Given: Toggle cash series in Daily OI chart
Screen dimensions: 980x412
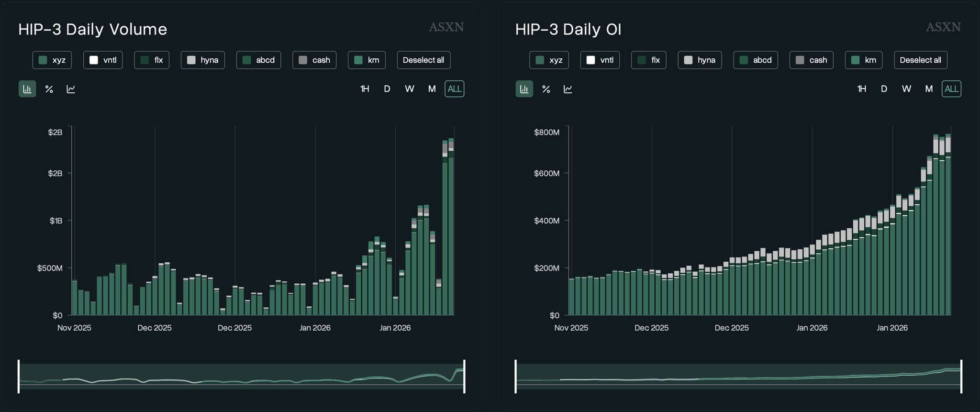Looking at the screenshot, I should coord(811,60).
